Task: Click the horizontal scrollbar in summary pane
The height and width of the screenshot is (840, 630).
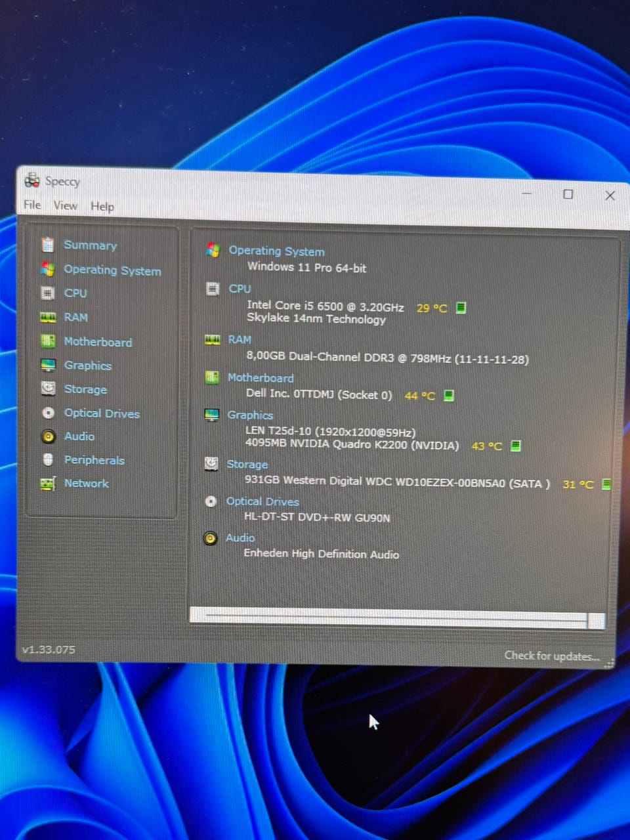Action: pyautogui.click(x=397, y=618)
